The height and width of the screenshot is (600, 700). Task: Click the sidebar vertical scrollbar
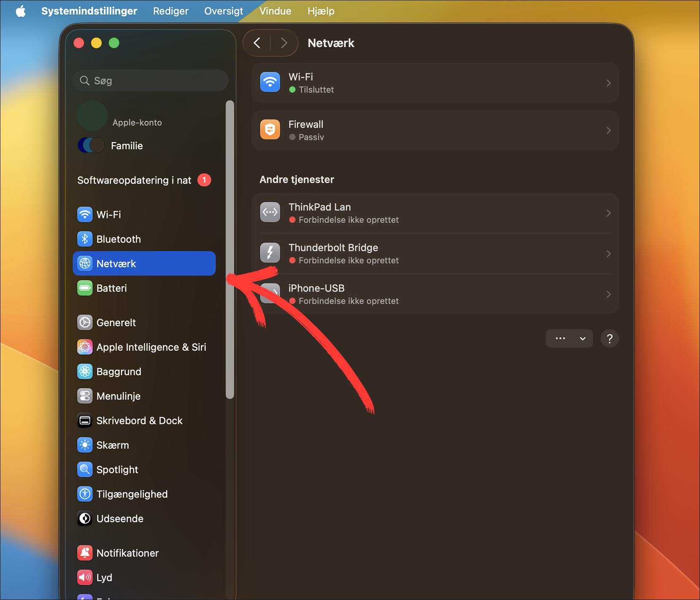tap(230, 249)
